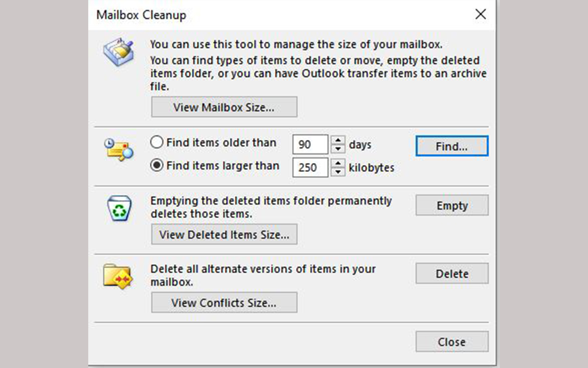Viewport: 588px width, 368px height.
Task: Select Find items older than option
Action: pyautogui.click(x=157, y=142)
